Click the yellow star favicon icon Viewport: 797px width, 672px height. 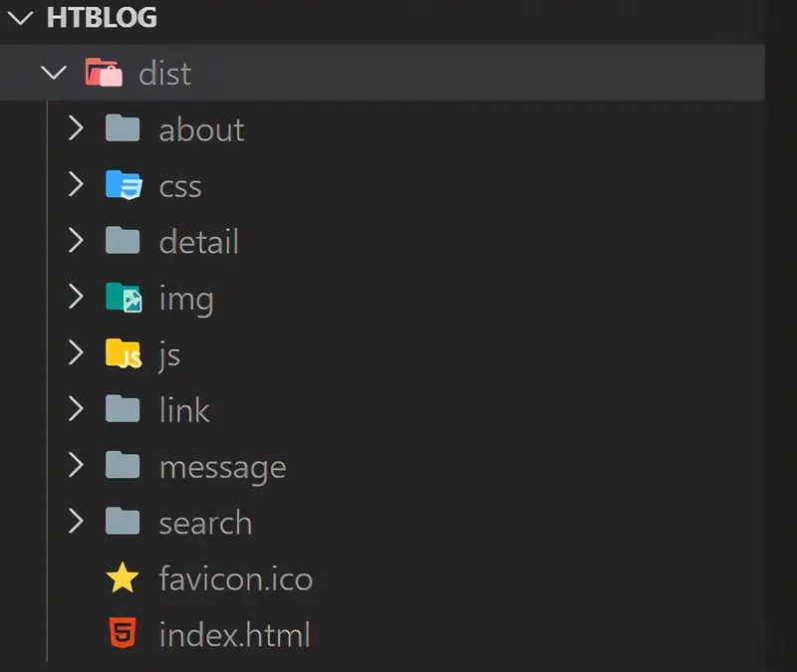(x=123, y=578)
